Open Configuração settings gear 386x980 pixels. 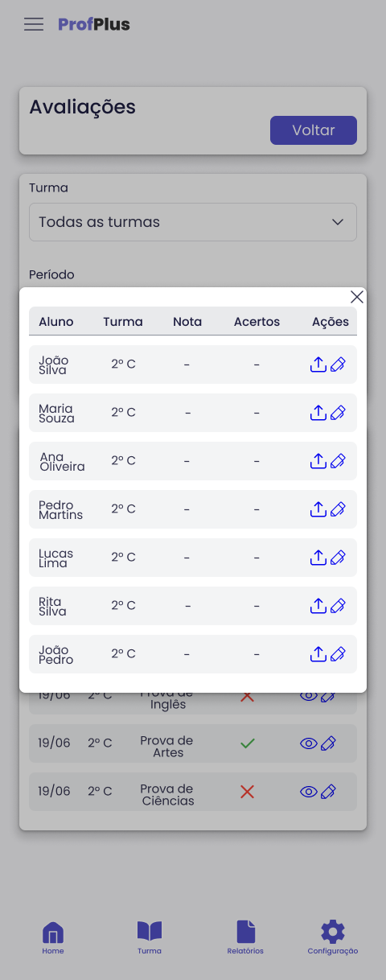point(333,938)
